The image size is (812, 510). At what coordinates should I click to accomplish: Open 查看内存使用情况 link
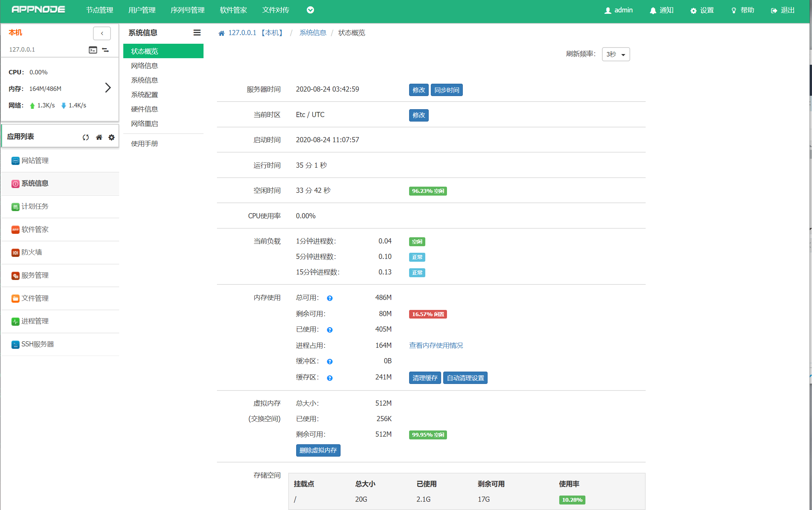(x=436, y=345)
